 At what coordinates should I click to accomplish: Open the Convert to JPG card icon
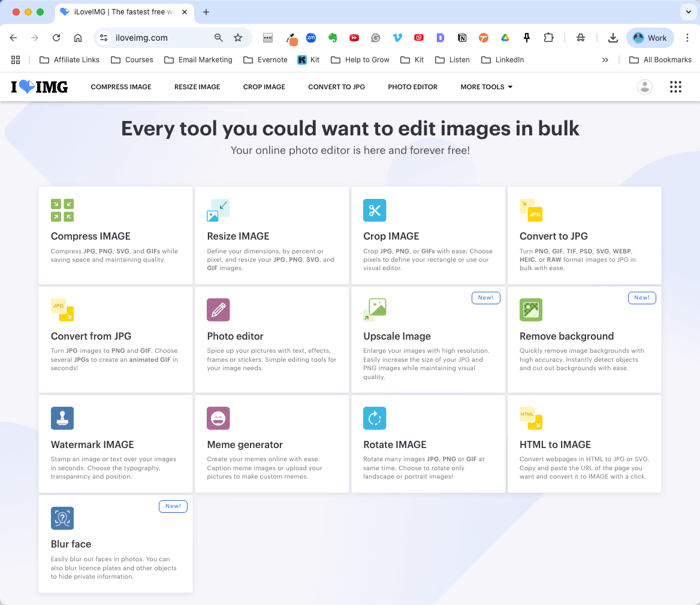[531, 210]
